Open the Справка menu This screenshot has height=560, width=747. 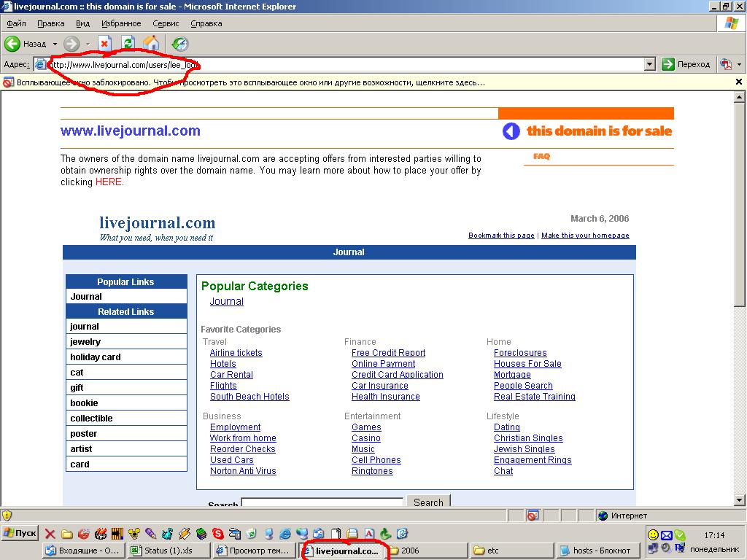pyautogui.click(x=206, y=23)
